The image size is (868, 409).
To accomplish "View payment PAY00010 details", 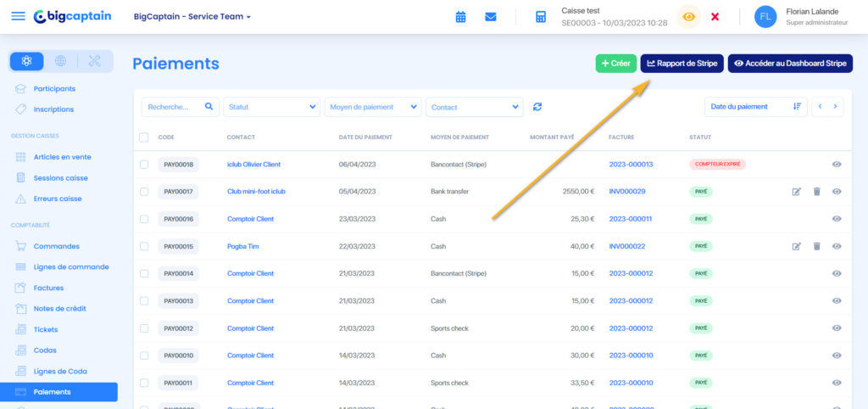I will coord(837,356).
